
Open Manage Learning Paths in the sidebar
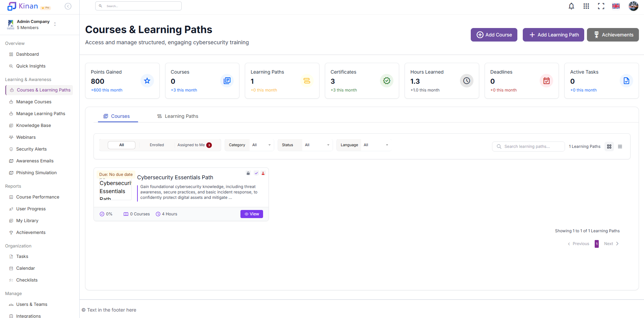(x=41, y=113)
